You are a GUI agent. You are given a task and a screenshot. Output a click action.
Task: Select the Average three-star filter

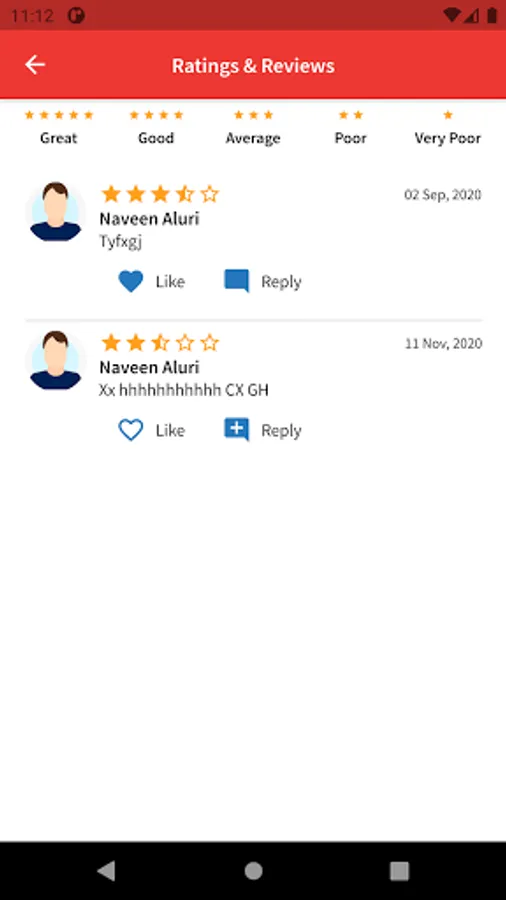click(x=253, y=127)
